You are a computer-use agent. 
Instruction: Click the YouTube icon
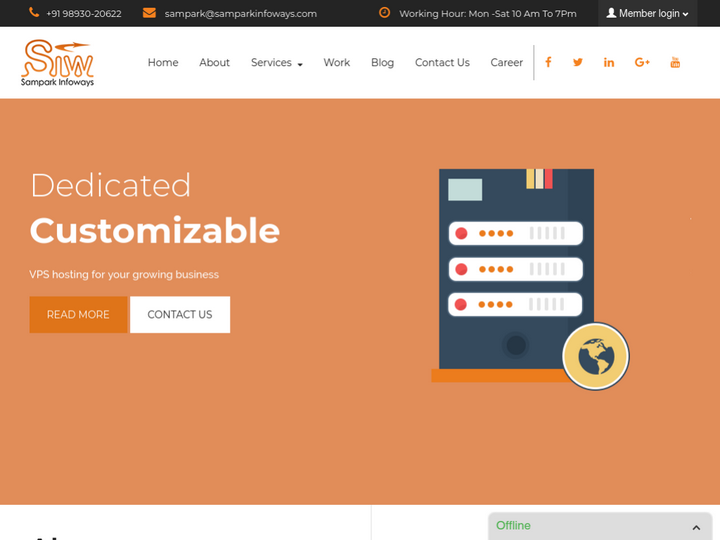tap(675, 62)
